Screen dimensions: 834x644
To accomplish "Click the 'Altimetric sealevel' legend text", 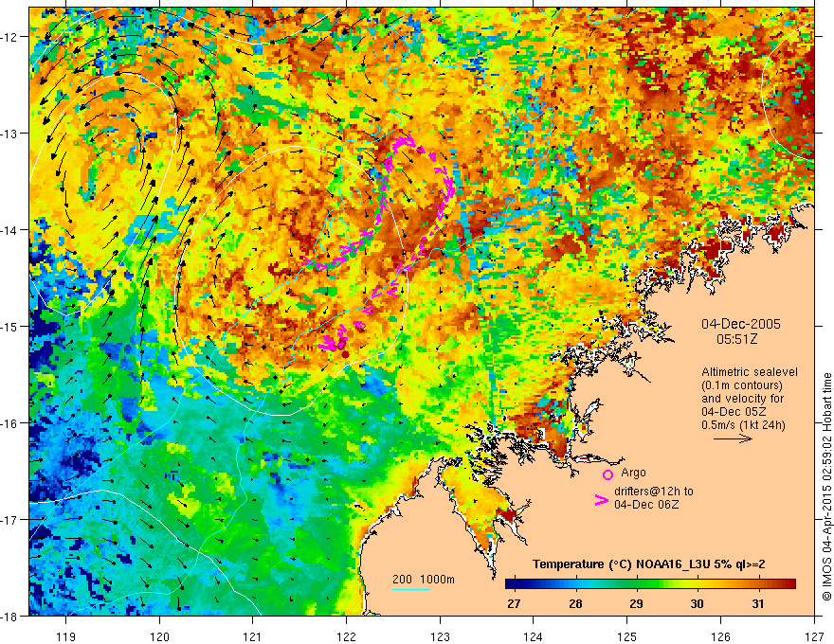I will coord(750,372).
